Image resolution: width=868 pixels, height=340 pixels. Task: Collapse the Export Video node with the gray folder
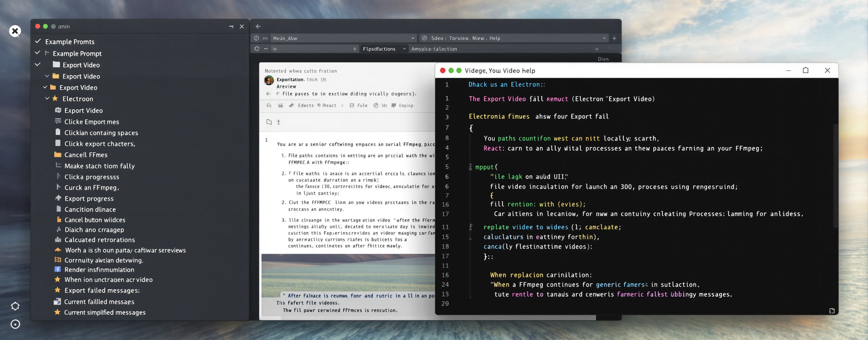coord(37,64)
